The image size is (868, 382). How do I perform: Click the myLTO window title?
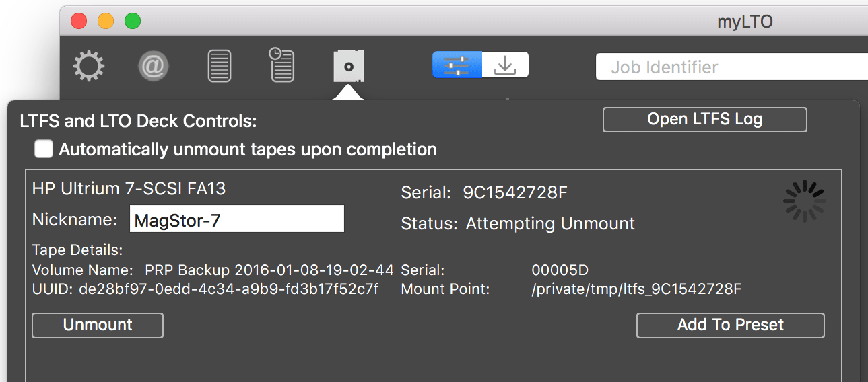click(x=745, y=22)
